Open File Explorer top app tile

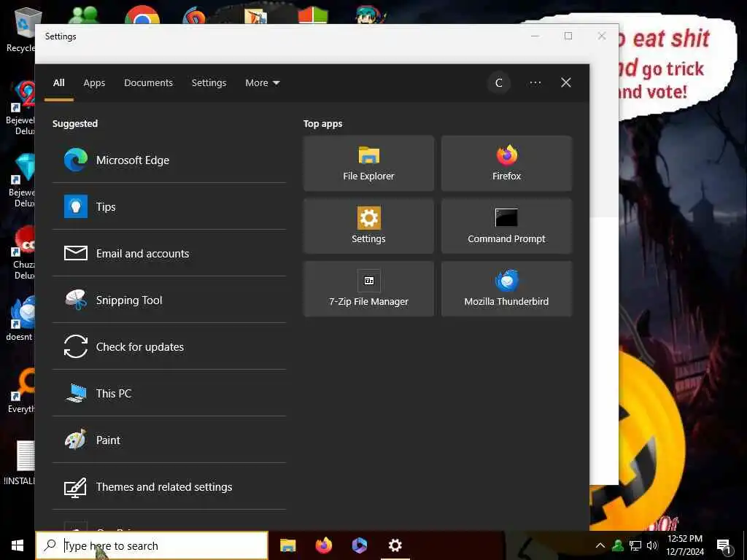368,163
